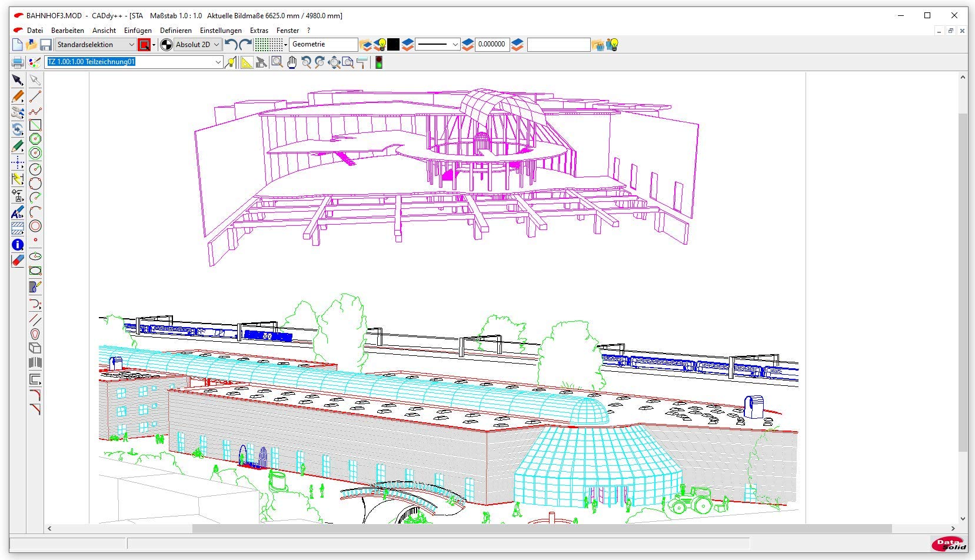975x560 pixels.
Task: Print the drawing with the printer icon
Action: [18, 62]
